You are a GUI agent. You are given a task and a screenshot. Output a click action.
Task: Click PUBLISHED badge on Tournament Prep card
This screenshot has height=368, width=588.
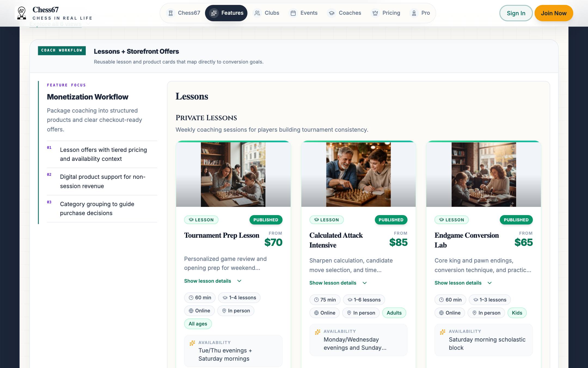coord(266,220)
